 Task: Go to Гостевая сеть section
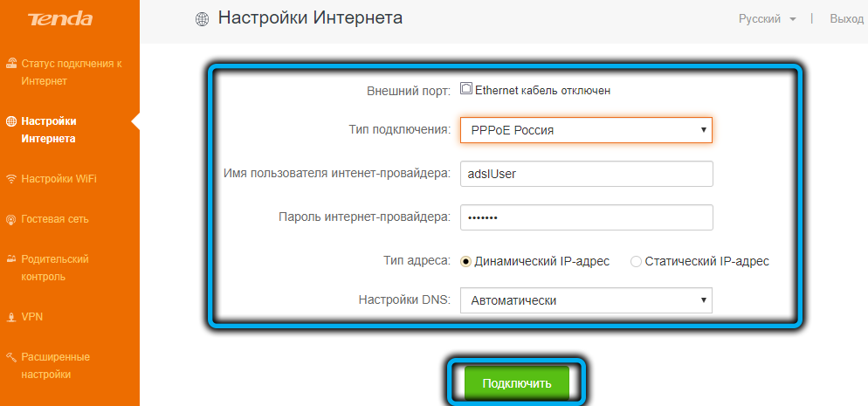[x=55, y=219]
